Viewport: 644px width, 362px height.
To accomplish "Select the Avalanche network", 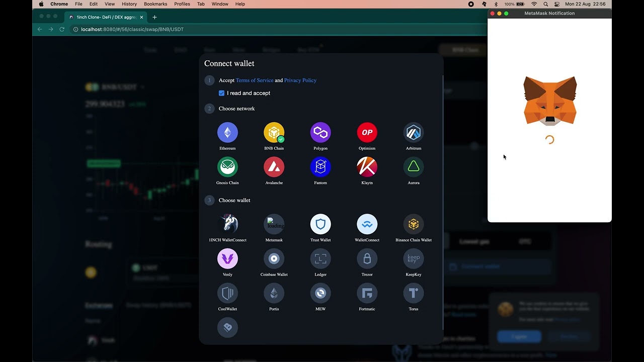I will [274, 167].
